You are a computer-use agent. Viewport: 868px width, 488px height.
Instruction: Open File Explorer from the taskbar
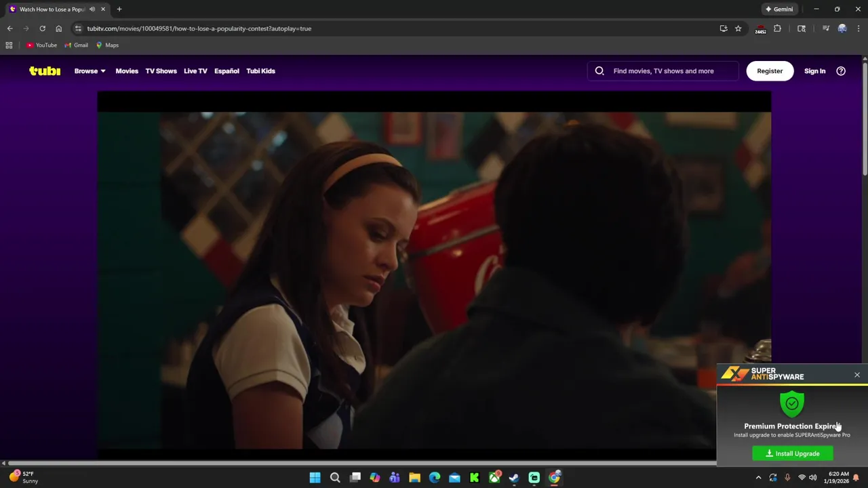tap(414, 477)
